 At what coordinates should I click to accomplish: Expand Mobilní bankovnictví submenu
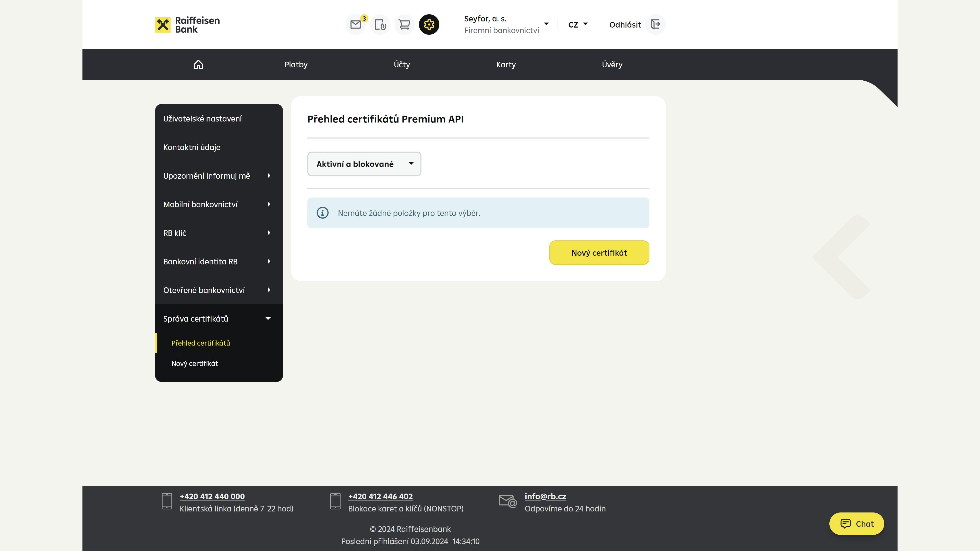point(219,204)
